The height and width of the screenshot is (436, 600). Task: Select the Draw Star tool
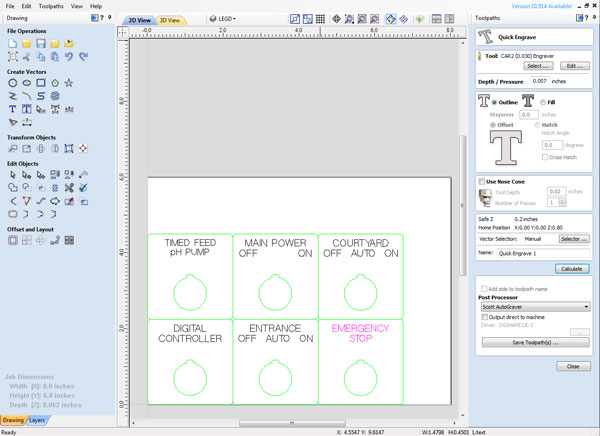point(69,83)
